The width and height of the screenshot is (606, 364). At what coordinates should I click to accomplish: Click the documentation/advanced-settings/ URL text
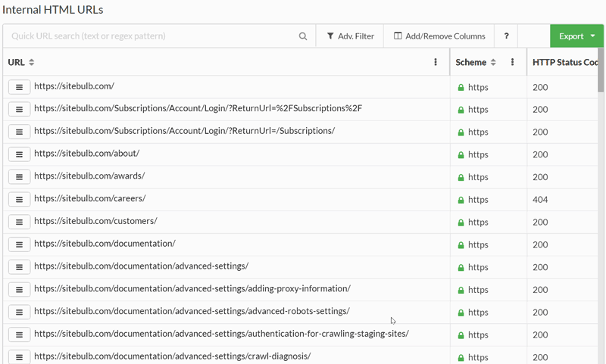tap(141, 266)
